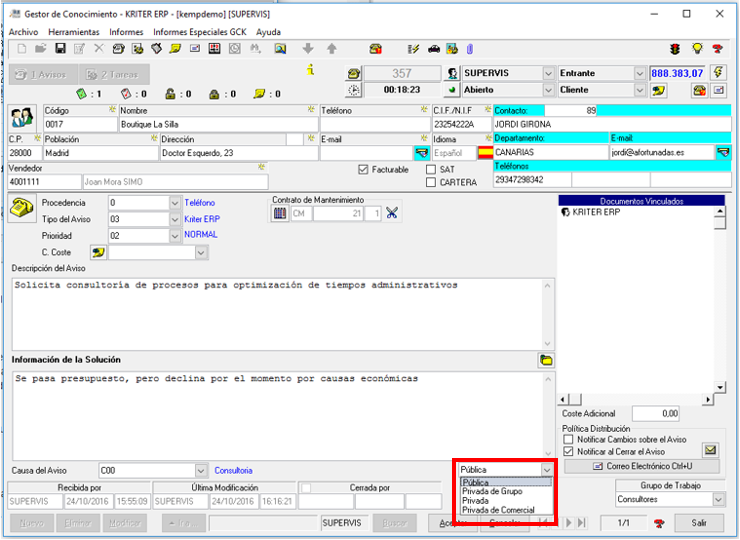The image size is (740, 540).
Task: Select Privada de Grupo in visibility list
Action: (505, 491)
